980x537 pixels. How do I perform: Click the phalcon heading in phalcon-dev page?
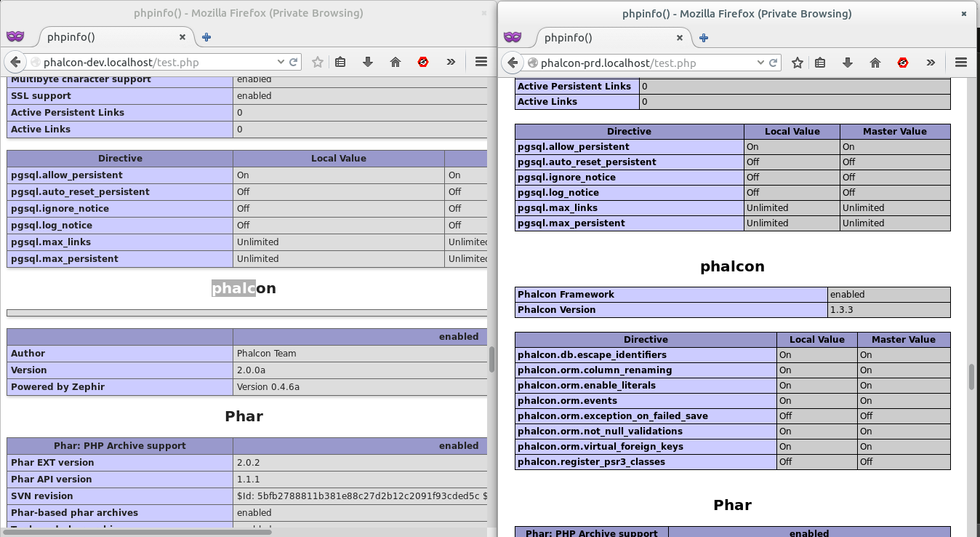point(244,288)
